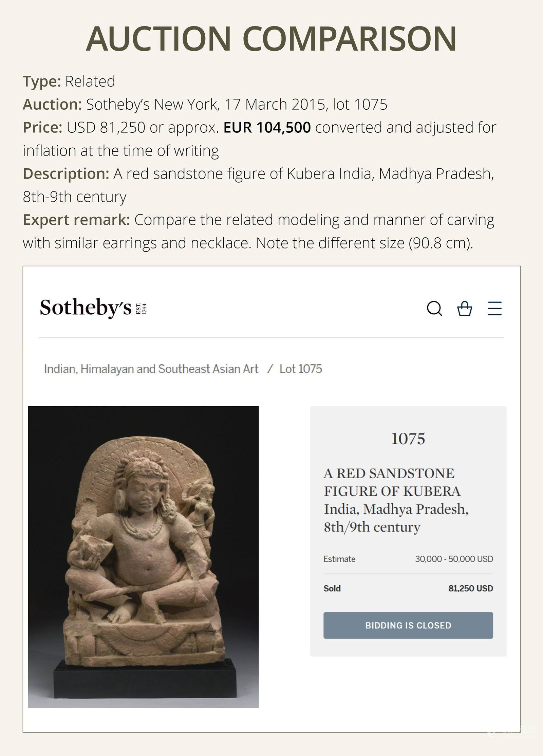This screenshot has height=756, width=543.
Task: Click the EST. 1744 emblem beside logo
Action: (141, 308)
